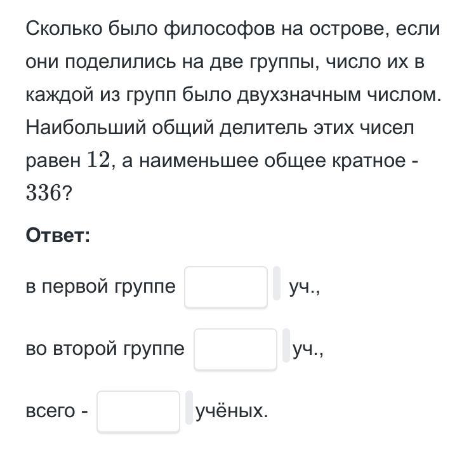Click the bold "Ответ:" heading
The image size is (476, 461).
pyautogui.click(x=58, y=236)
